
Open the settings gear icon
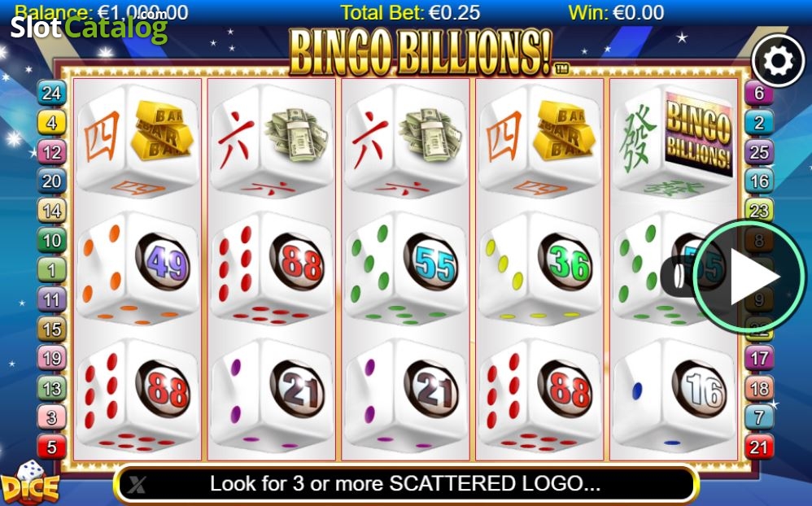pos(779,61)
